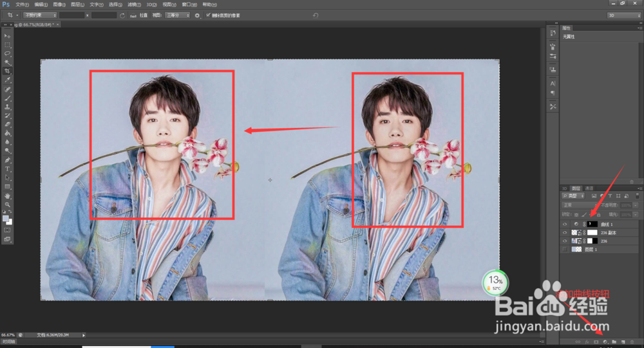Hide the 曲线 1 layer
This screenshot has height=348, width=644.
[565, 224]
